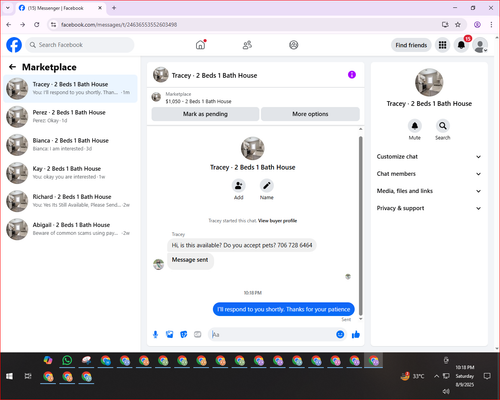This screenshot has height=400, width=500.
Task: Open the weather widget showing 33°C
Action: coord(412,376)
